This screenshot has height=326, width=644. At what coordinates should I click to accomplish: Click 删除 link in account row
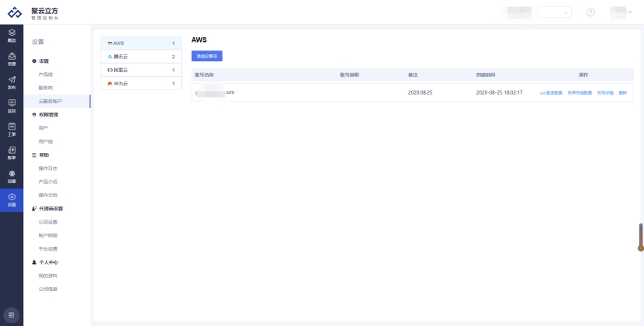(x=623, y=93)
